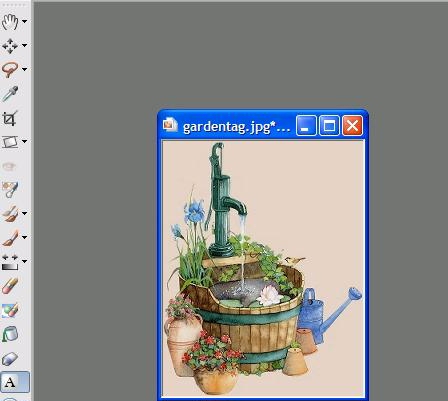Select the Background Eraser tool
This screenshot has width=448, height=401.
[x=10, y=310]
